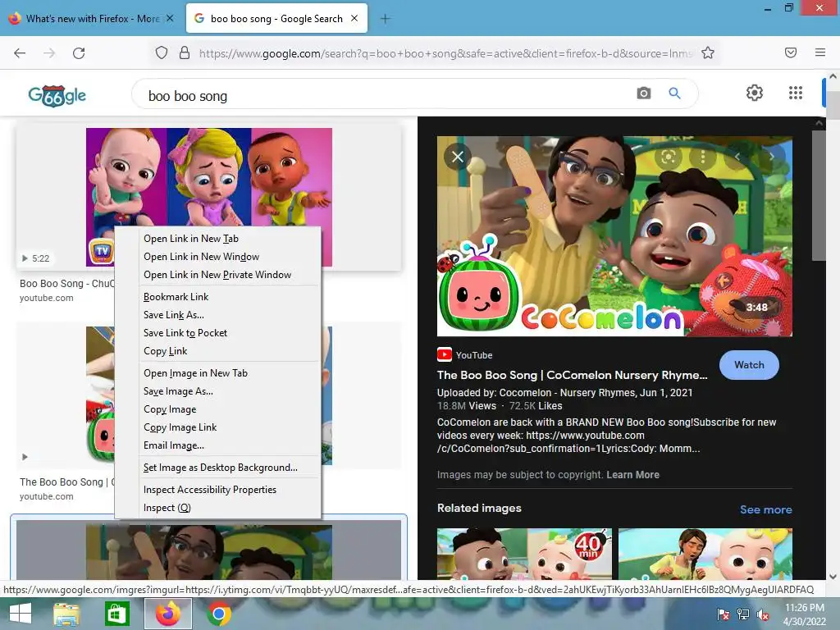Screen dimensions: 840x630
Task: Launch Chrome from the taskbar
Action: [x=218, y=614]
